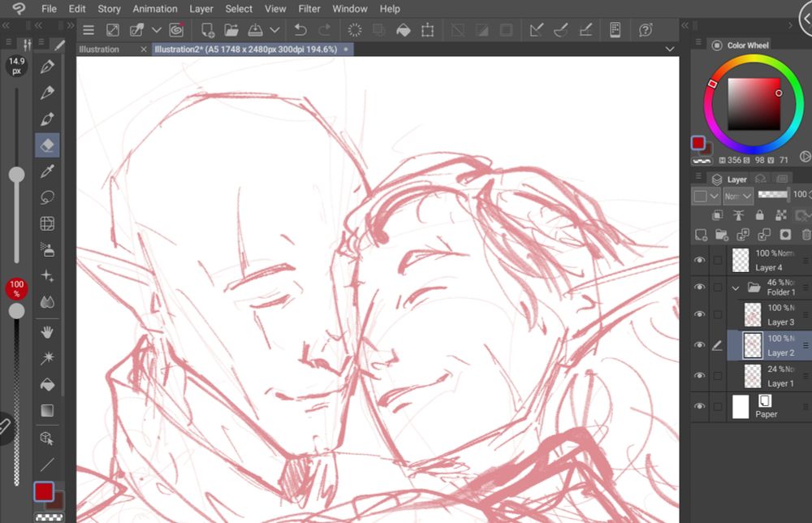This screenshot has width=812, height=523.
Task: Click the New raster layer icon
Action: point(702,235)
